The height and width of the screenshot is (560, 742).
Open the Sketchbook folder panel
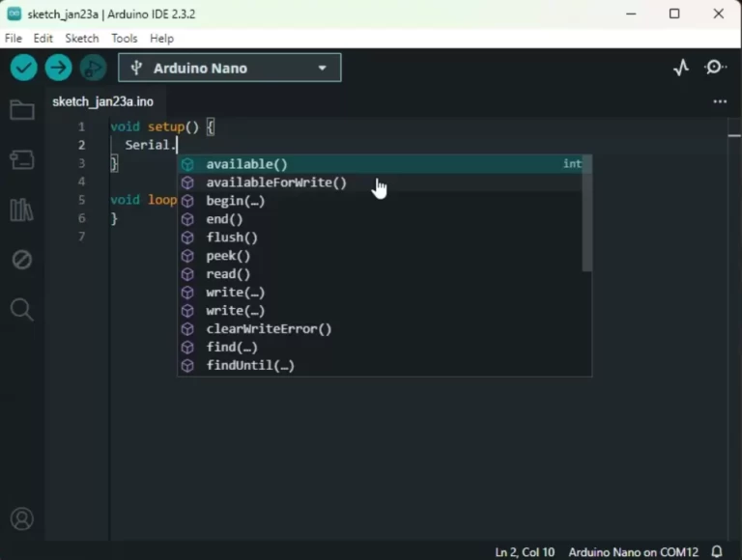[x=22, y=110]
